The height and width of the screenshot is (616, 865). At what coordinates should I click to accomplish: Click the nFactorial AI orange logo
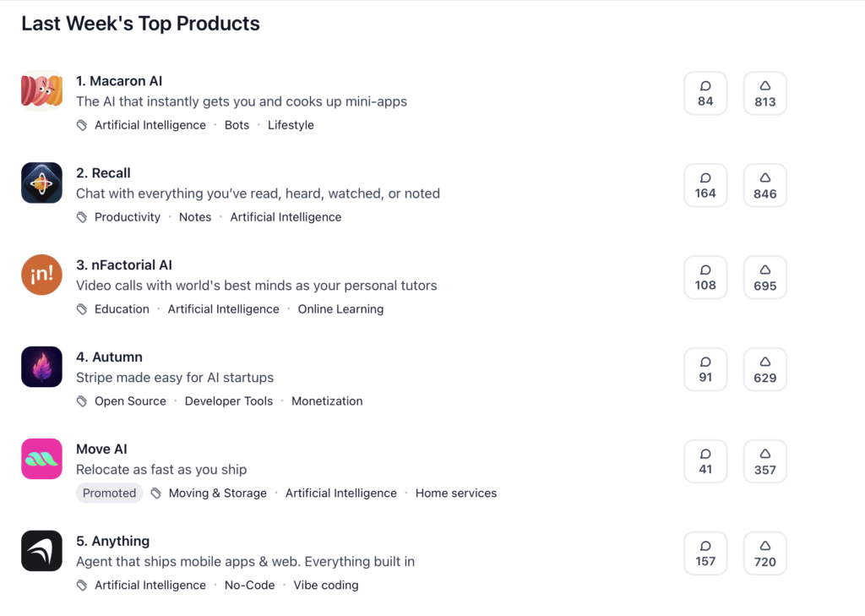tap(41, 275)
